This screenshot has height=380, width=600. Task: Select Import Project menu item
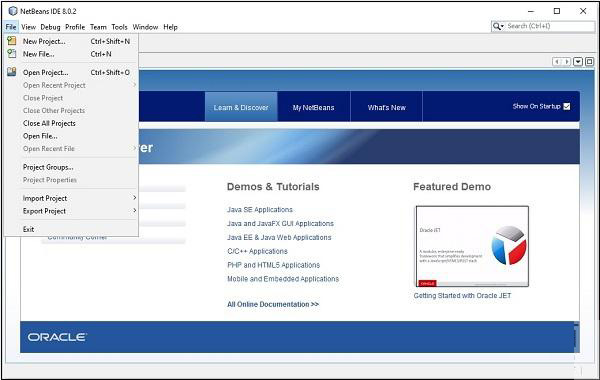coord(71,198)
